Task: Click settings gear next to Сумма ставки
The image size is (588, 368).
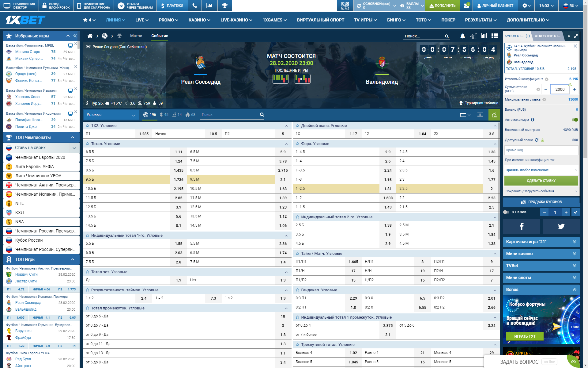Action: coord(538,89)
